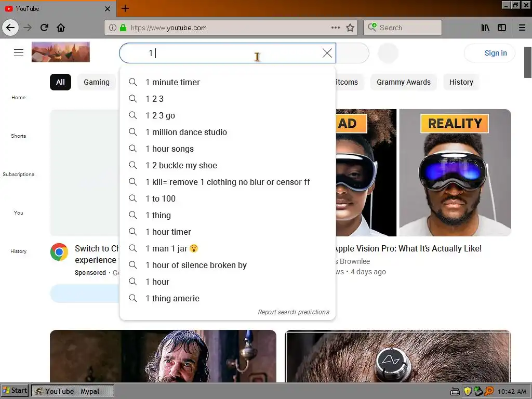Click 'Apple Vision Pro: What It's Actually Like!' title
The width and height of the screenshot is (532, 399).
pos(408,248)
